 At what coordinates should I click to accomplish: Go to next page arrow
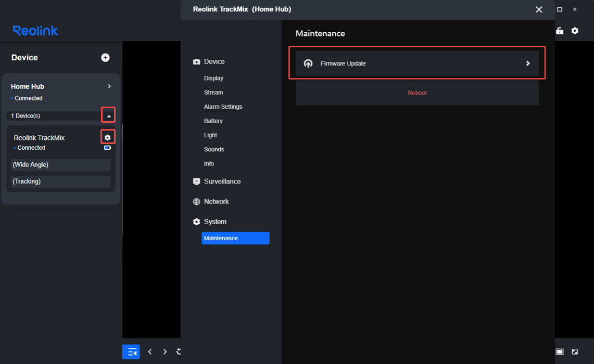click(165, 352)
